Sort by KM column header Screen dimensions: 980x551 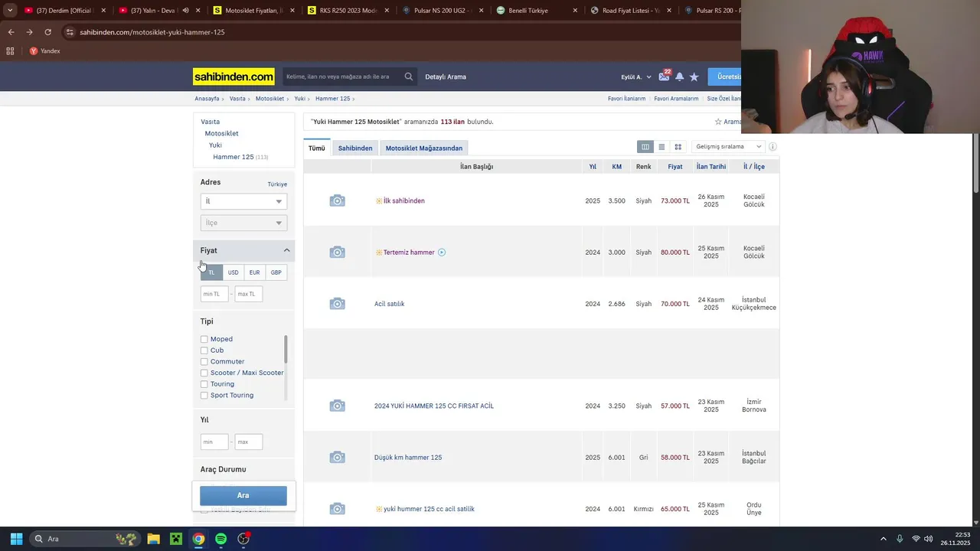(616, 167)
